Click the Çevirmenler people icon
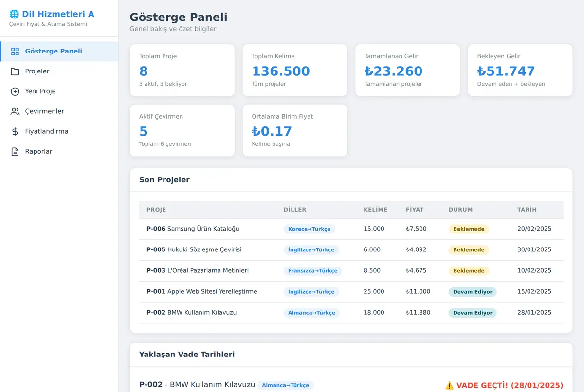The width and height of the screenshot is (584, 392). tap(15, 111)
